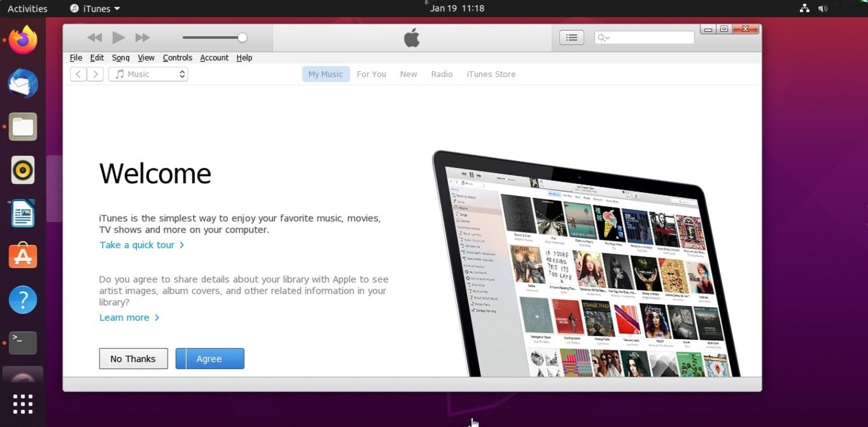
Task: Open the Up Next list icon
Action: point(571,37)
